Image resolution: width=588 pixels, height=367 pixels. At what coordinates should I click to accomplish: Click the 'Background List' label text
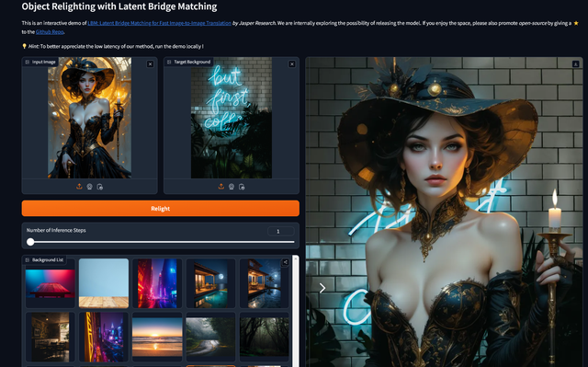(x=48, y=259)
